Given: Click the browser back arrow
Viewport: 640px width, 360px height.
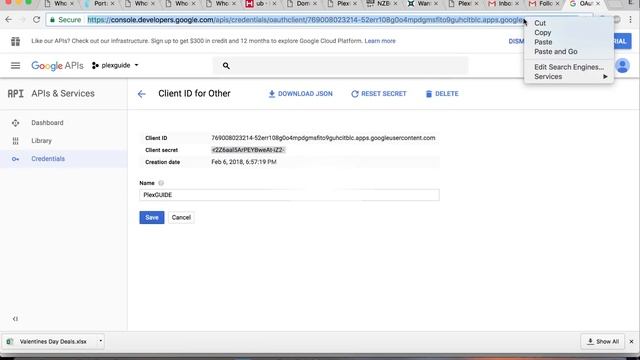Looking at the screenshot, I should tap(9, 20).
